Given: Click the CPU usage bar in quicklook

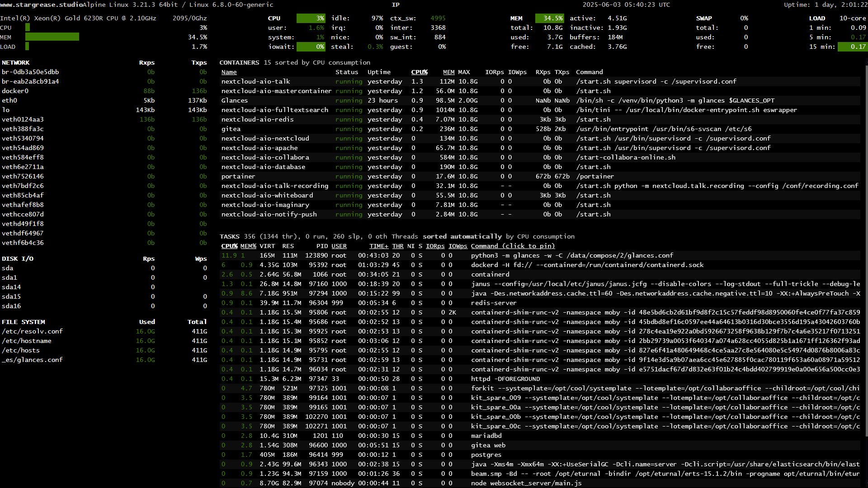Looking at the screenshot, I should click(x=28, y=28).
